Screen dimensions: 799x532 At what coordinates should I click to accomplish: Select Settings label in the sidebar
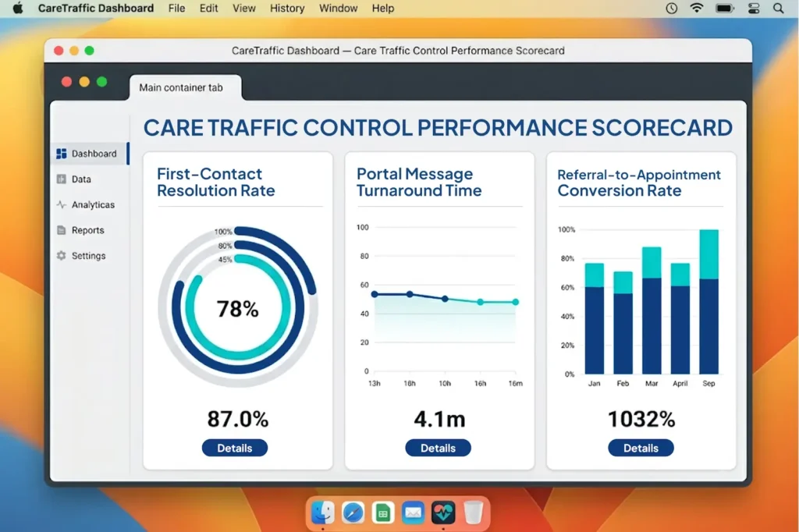(89, 255)
